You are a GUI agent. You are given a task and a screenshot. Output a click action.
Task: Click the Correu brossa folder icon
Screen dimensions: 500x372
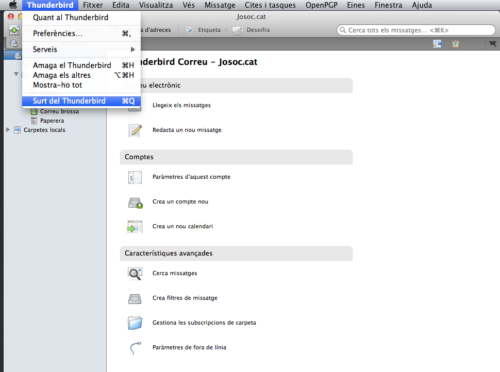point(34,111)
